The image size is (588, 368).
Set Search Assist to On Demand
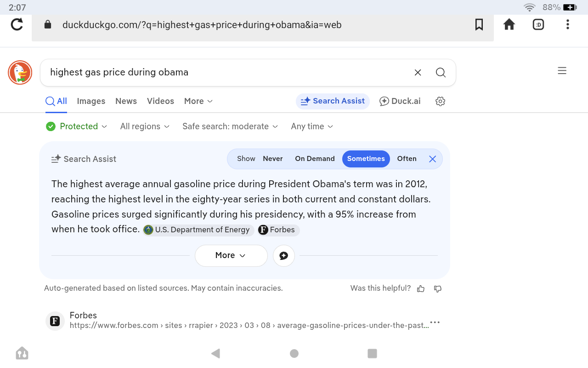(x=315, y=159)
